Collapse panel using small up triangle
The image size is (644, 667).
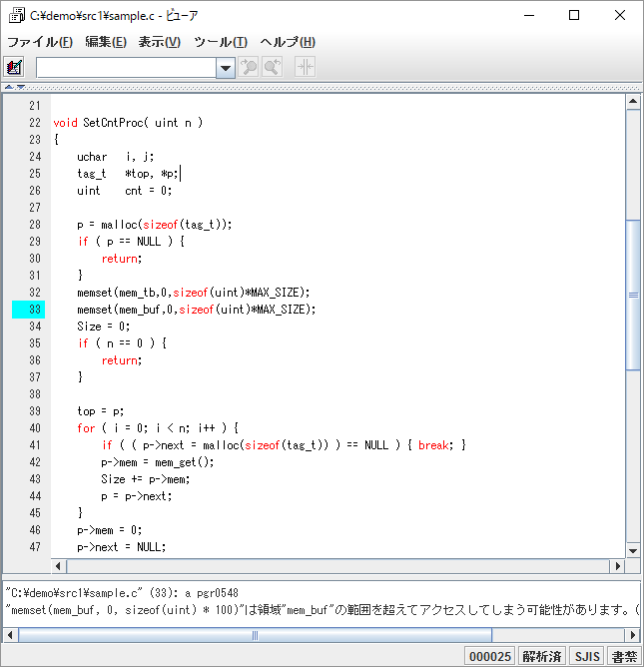(x=9, y=87)
